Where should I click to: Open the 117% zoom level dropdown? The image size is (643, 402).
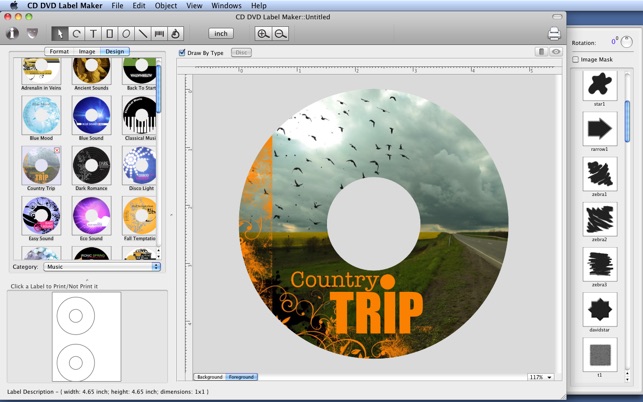tap(540, 377)
